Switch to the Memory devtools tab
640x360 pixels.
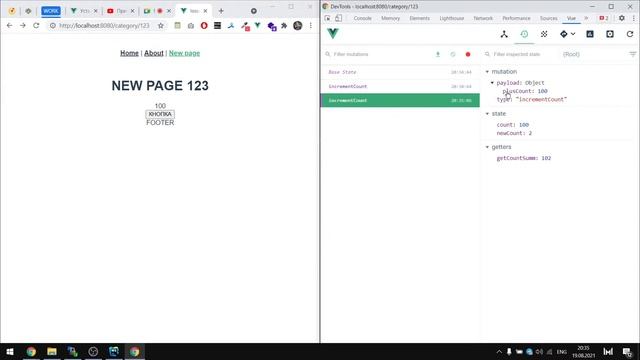click(x=391, y=18)
